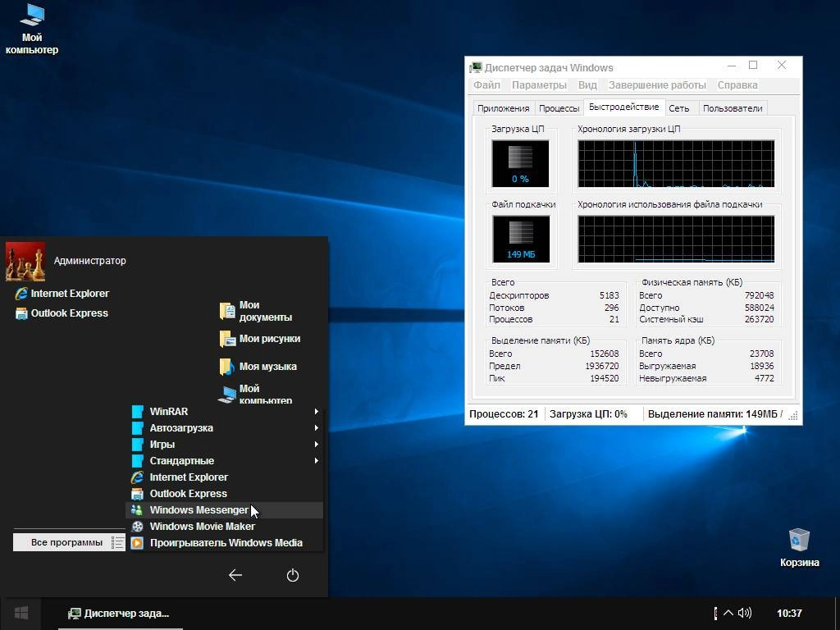
Task: Open WinRAR program group folder
Action: pos(225,412)
